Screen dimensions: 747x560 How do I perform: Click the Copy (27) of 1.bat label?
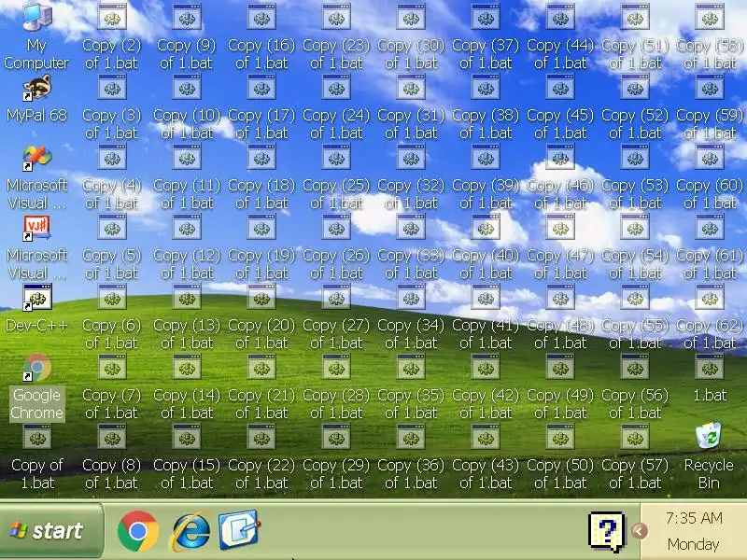tap(336, 334)
